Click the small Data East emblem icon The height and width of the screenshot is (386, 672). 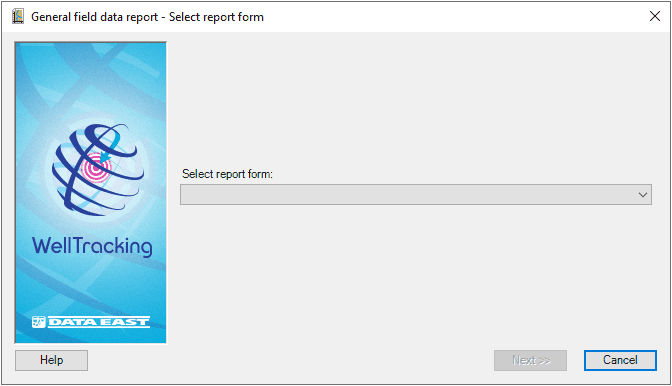click(39, 322)
